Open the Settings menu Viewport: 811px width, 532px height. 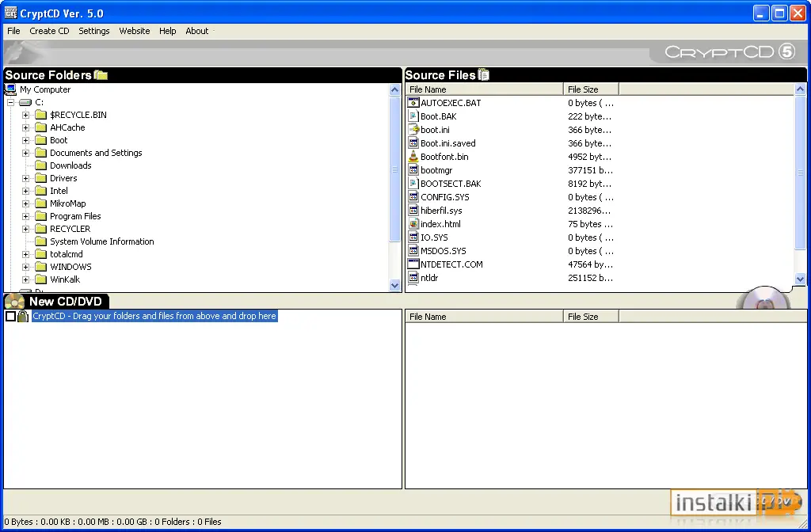click(x=93, y=31)
